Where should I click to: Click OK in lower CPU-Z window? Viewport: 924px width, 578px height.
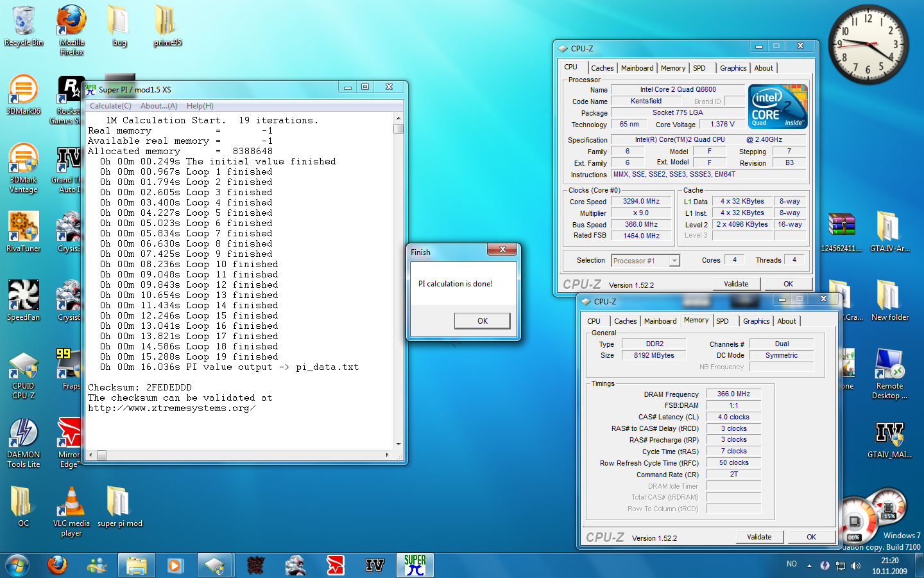(x=811, y=537)
